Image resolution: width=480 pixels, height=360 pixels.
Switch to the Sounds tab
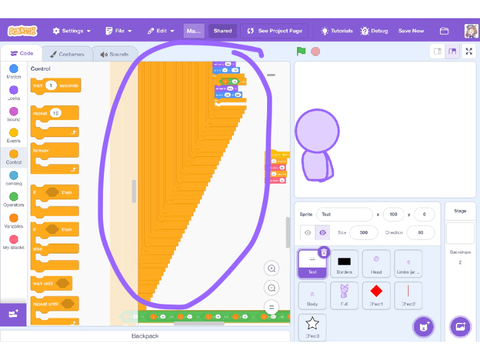tap(114, 54)
